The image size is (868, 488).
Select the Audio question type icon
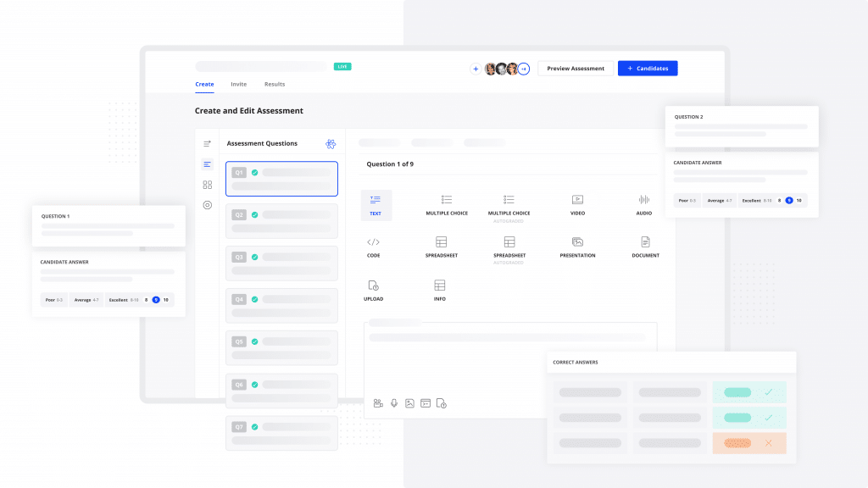tap(644, 200)
